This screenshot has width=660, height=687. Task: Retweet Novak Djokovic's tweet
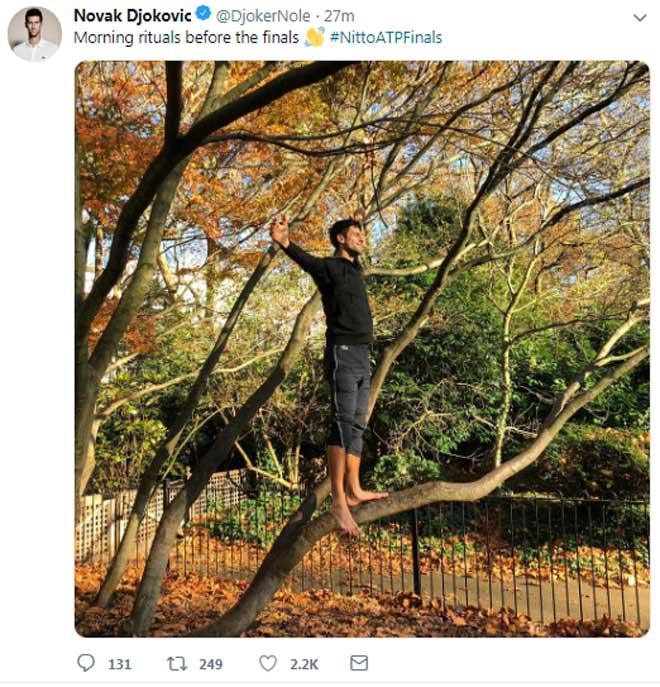point(177,664)
